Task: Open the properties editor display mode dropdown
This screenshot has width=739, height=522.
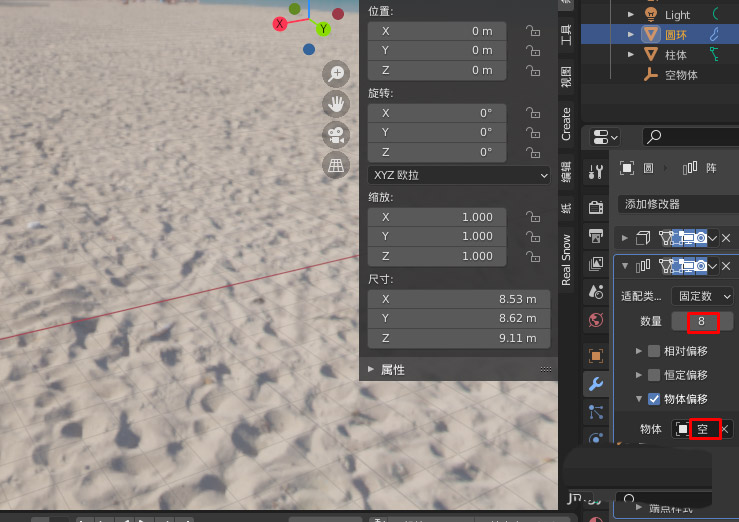Action: (x=605, y=138)
